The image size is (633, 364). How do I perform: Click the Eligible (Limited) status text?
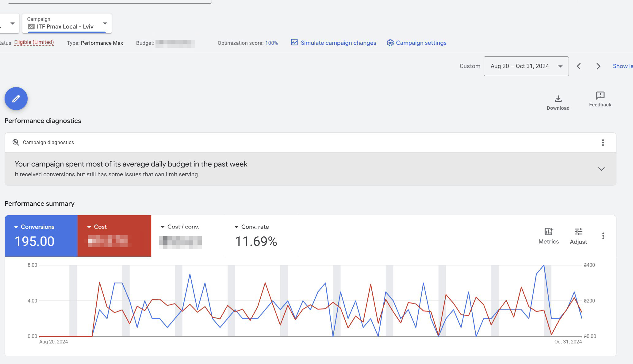[x=34, y=42]
